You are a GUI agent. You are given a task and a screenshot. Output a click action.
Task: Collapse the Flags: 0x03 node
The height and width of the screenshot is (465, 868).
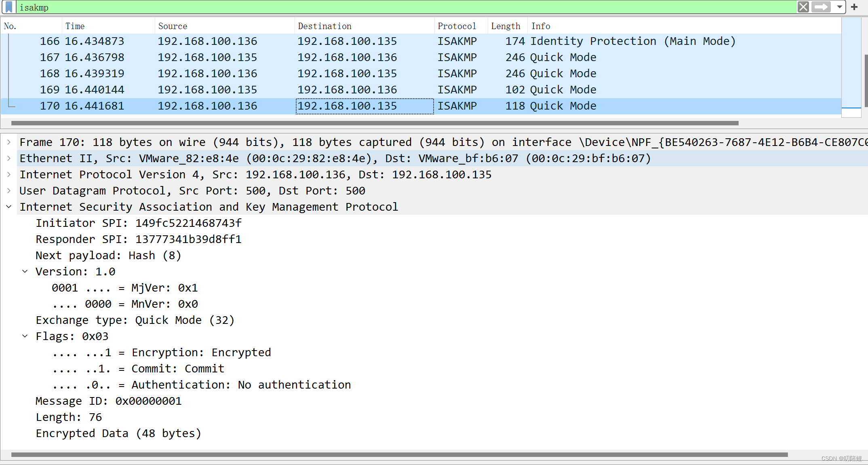(x=25, y=336)
